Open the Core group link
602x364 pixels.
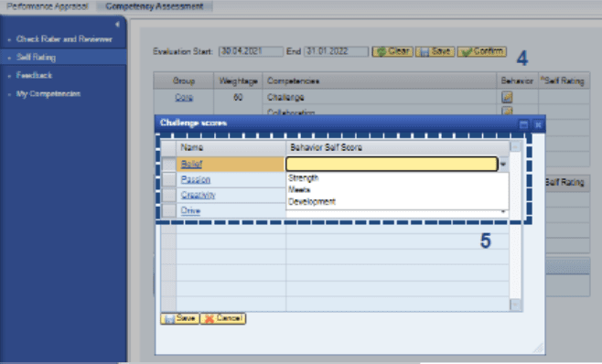(184, 97)
